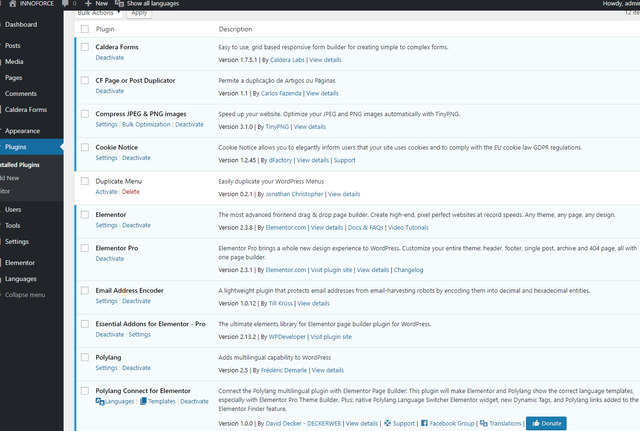Open Dashboard in the sidebar
Image resolution: width=640 pixels, height=431 pixels.
(x=21, y=24)
